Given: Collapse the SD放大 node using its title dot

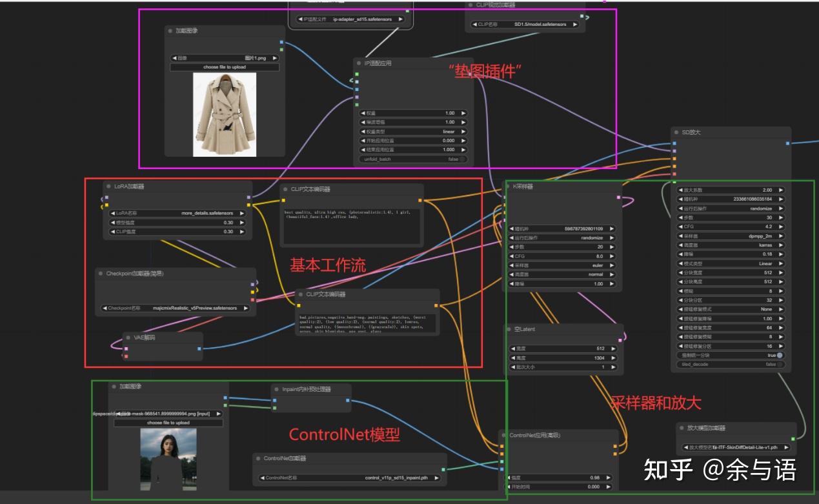Looking at the screenshot, I should (676, 132).
